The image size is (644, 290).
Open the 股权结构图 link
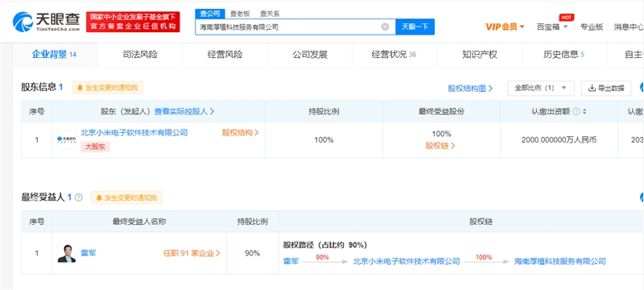click(x=470, y=89)
